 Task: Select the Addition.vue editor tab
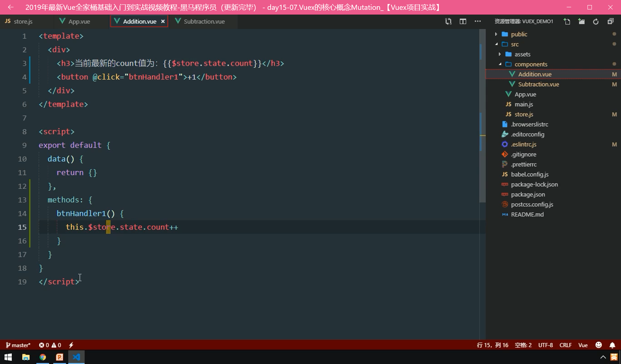point(139,21)
